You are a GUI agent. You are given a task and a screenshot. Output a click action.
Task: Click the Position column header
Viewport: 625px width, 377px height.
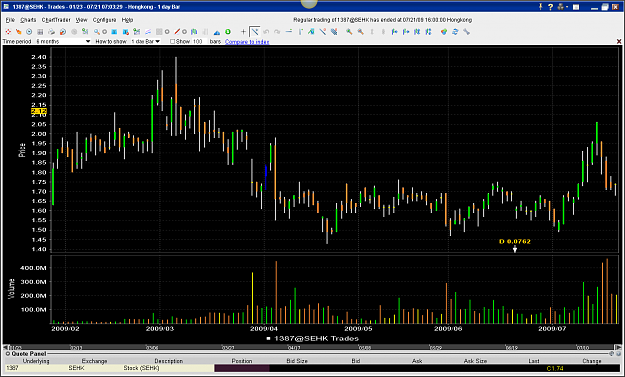pos(242,361)
